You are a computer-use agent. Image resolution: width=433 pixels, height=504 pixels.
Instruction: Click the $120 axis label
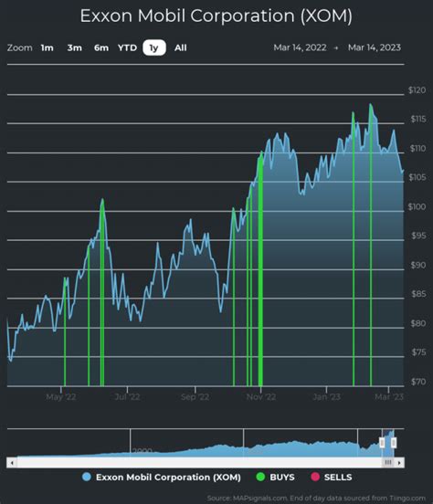coord(417,90)
